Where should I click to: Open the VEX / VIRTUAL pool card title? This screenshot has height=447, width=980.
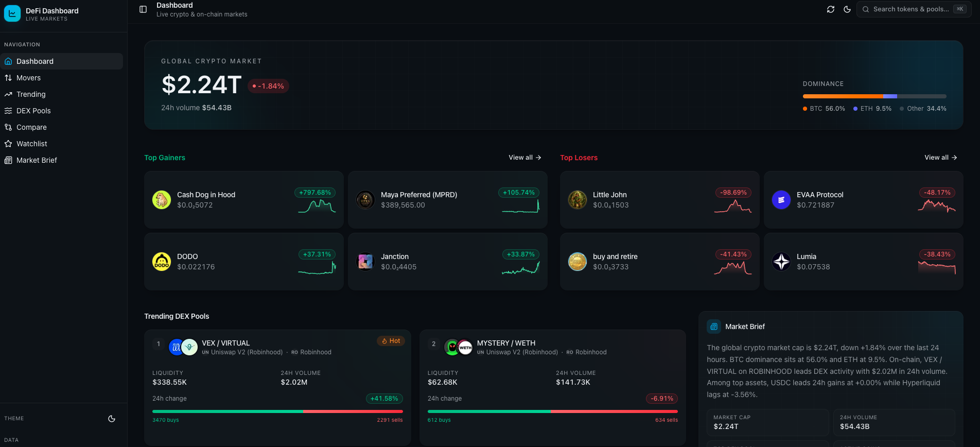click(226, 343)
